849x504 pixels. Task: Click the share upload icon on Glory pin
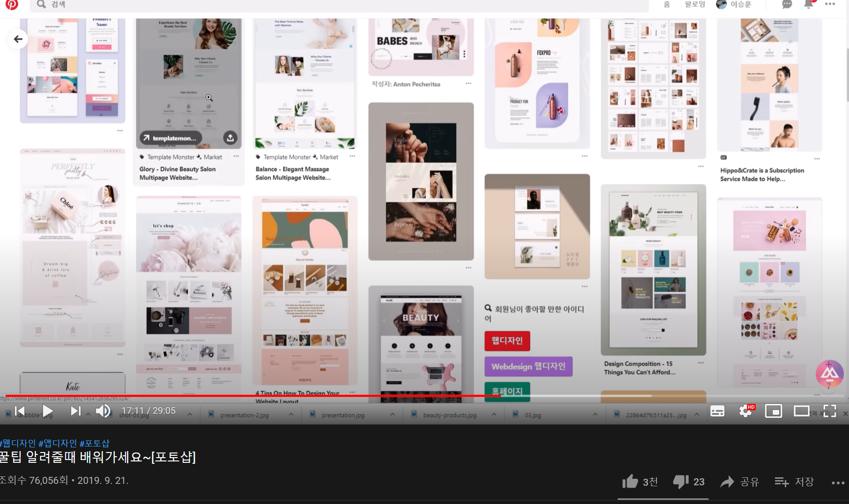pyautogui.click(x=230, y=138)
